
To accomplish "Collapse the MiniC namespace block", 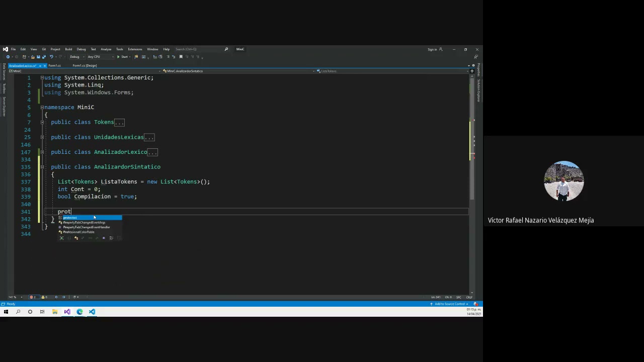I will (x=42, y=107).
